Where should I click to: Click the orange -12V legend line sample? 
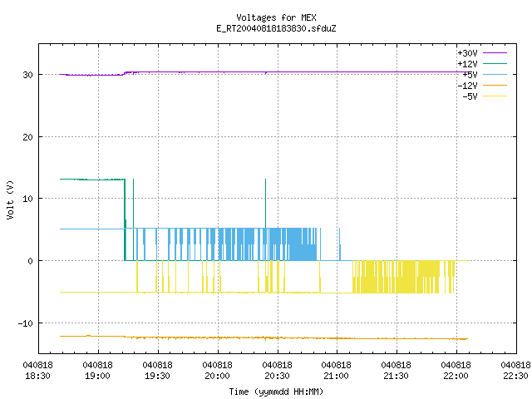[495, 85]
